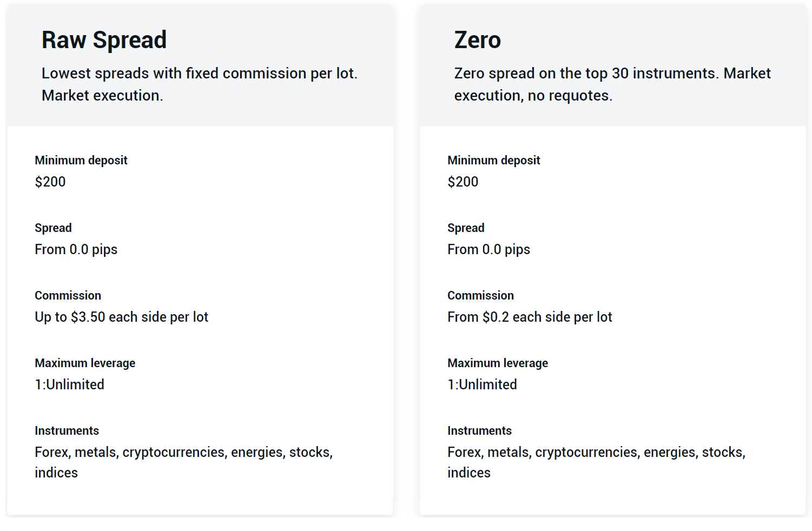Click Raw Spread's Minimum deposit label
The image size is (812, 531).
pos(81,160)
